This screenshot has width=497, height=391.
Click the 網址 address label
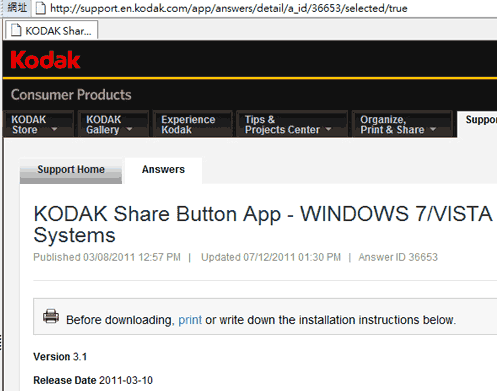17,7
